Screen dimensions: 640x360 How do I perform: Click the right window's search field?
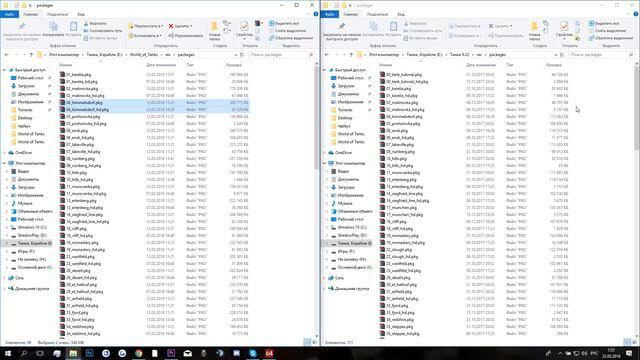click(x=602, y=54)
